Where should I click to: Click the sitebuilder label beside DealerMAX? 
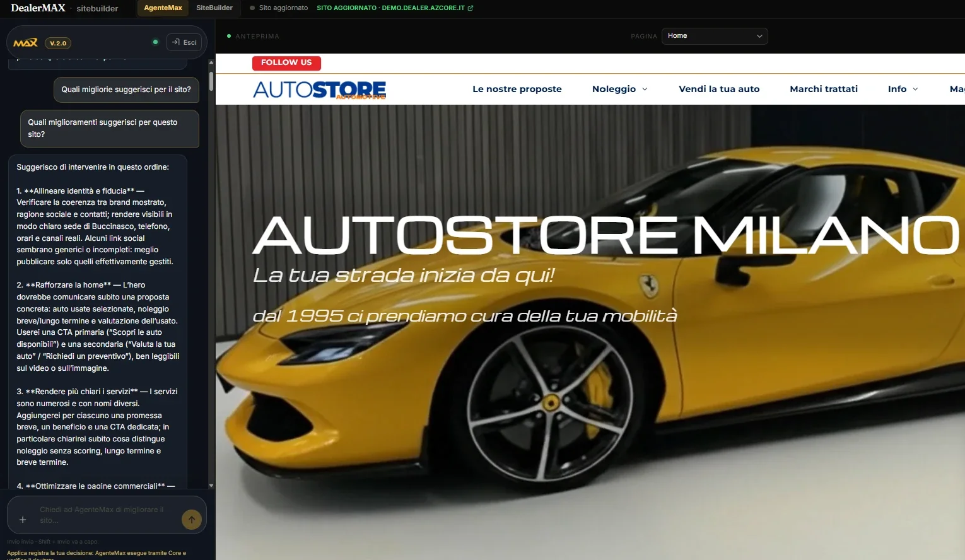(97, 8)
